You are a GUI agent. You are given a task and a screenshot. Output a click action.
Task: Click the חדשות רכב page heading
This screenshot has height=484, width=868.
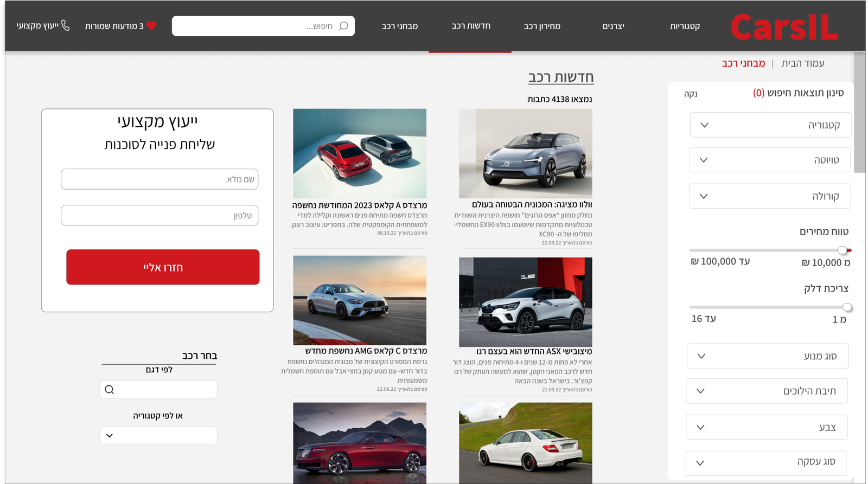pyautogui.click(x=561, y=78)
